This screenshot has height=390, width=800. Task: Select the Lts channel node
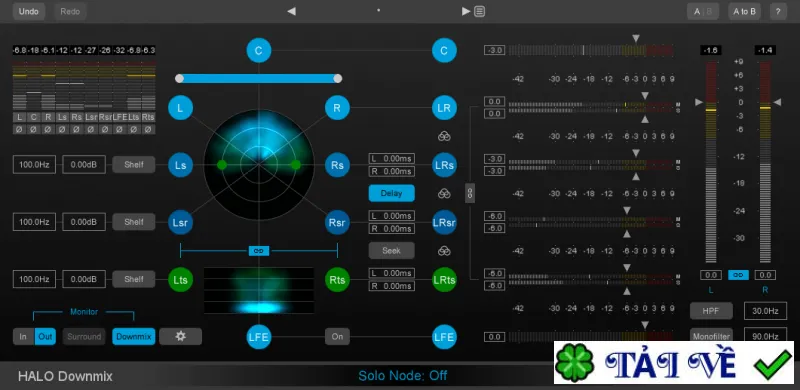(x=180, y=280)
